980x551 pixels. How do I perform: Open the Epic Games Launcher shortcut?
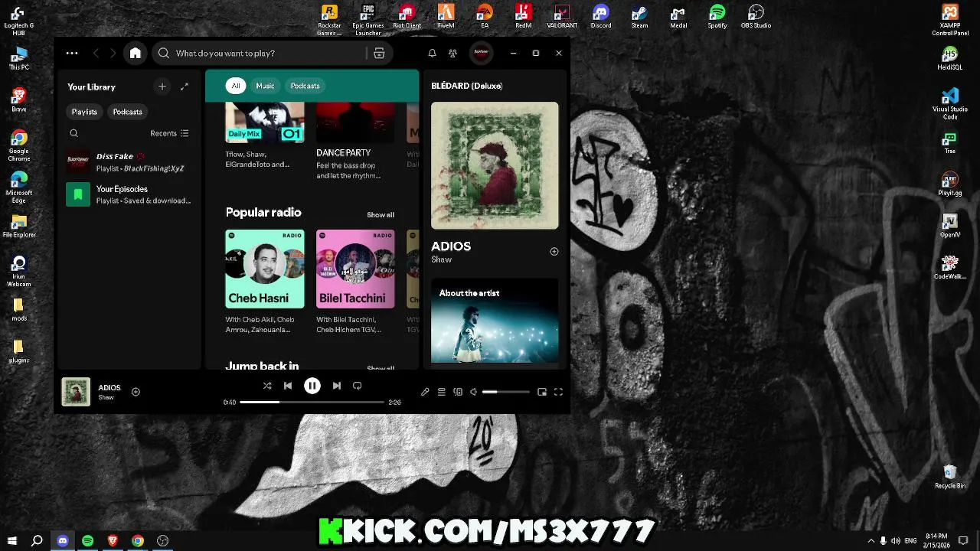tap(368, 19)
